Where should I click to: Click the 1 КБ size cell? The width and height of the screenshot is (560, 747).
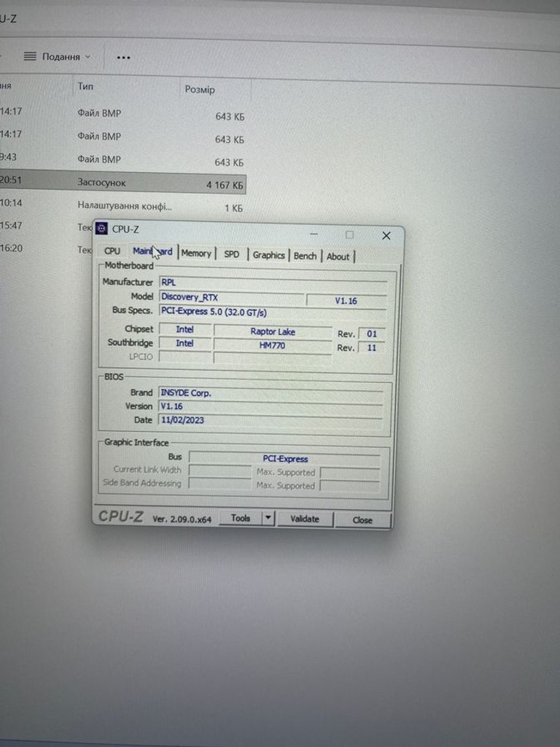(233, 208)
